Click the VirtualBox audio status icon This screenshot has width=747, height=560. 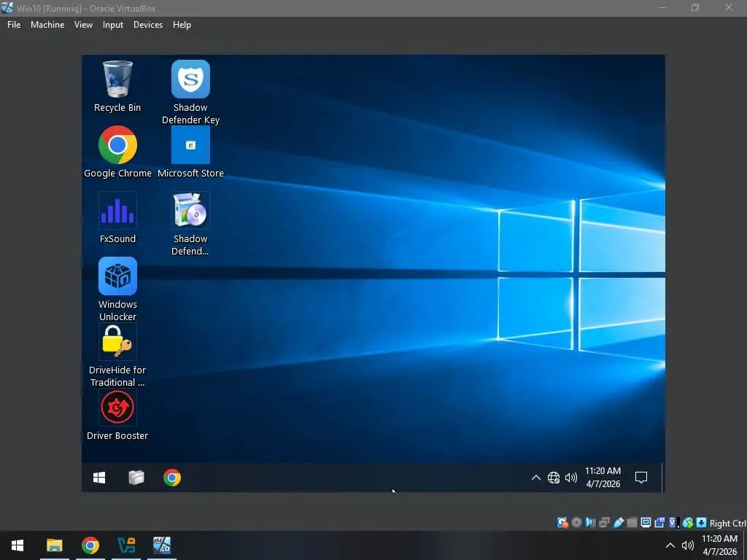pos(591,523)
